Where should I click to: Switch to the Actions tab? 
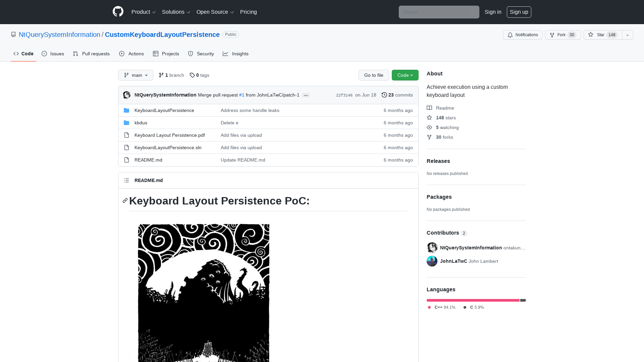(131, 54)
